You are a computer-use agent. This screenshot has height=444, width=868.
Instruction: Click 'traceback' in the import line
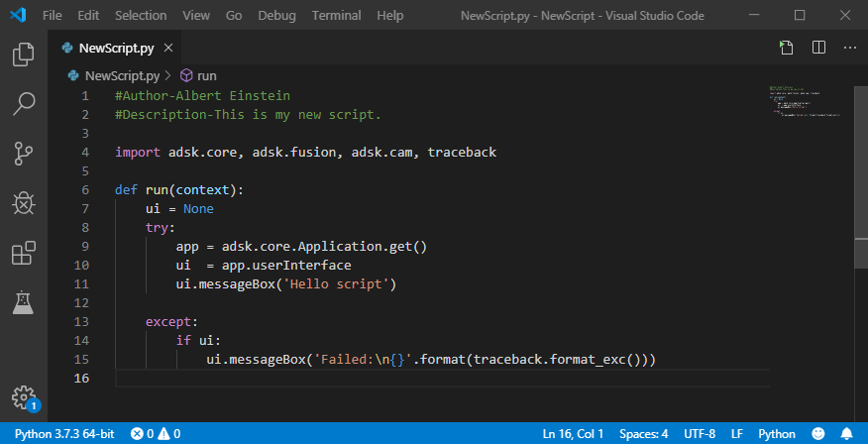click(462, 153)
